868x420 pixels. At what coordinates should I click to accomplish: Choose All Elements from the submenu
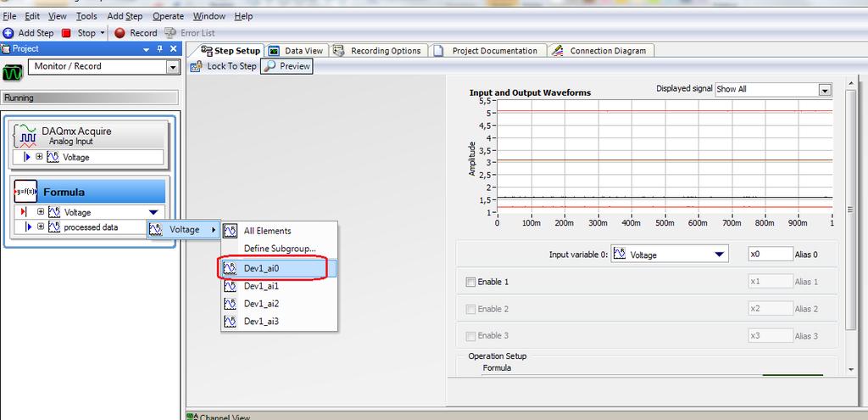(x=279, y=231)
